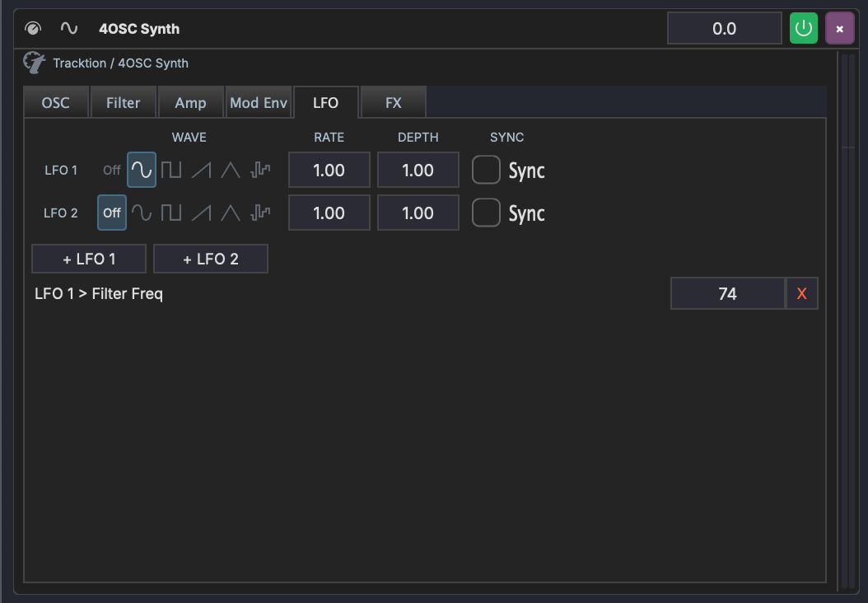Toggle the green plugin power button

click(803, 27)
